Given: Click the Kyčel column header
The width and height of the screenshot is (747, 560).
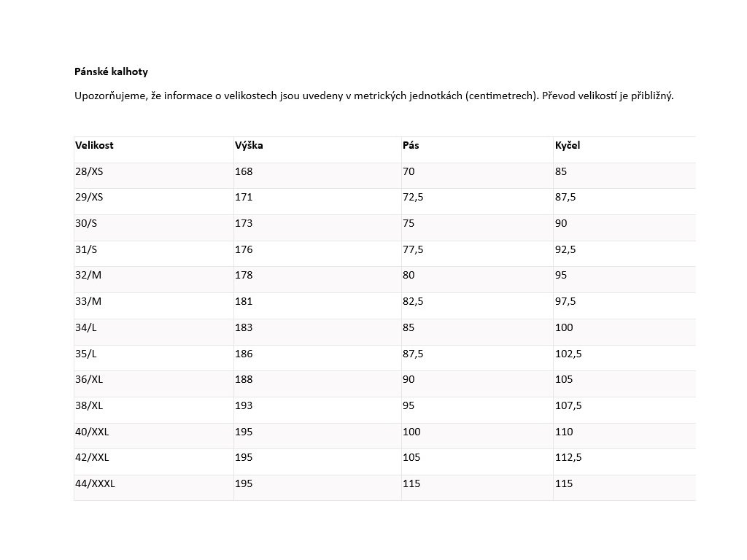Looking at the screenshot, I should 568,145.
